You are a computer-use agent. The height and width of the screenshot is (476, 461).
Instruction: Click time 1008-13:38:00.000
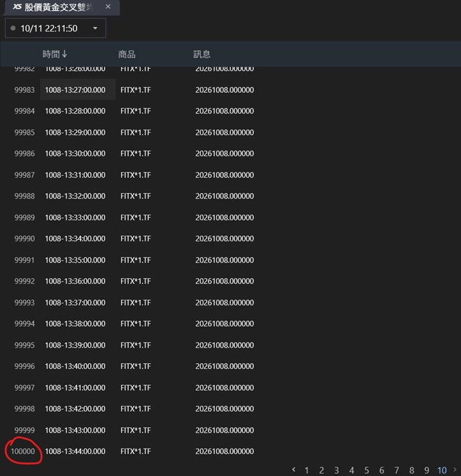coord(75,324)
